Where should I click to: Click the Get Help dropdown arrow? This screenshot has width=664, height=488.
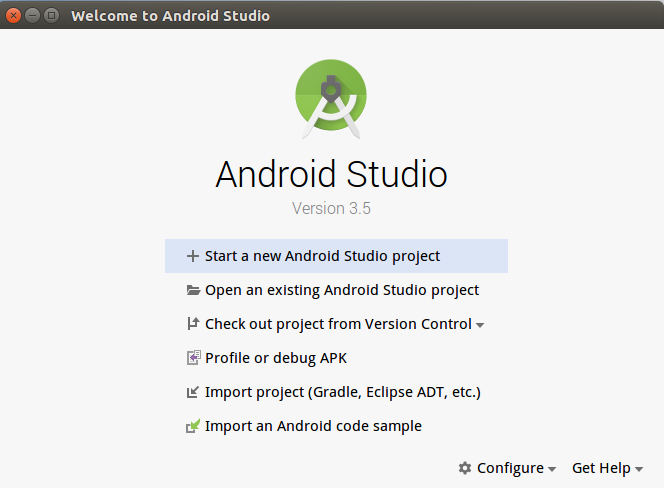point(639,469)
